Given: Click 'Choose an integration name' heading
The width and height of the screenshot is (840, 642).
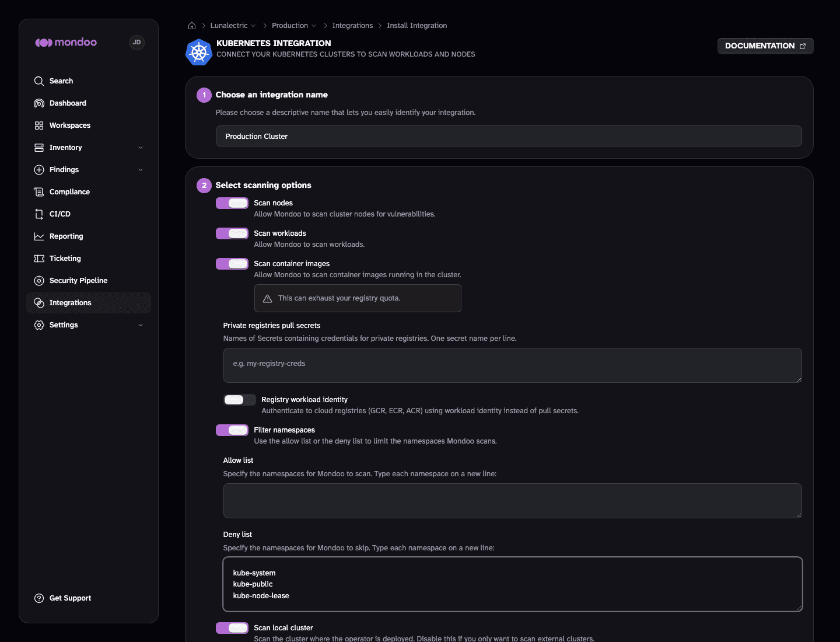Looking at the screenshot, I should 272,95.
